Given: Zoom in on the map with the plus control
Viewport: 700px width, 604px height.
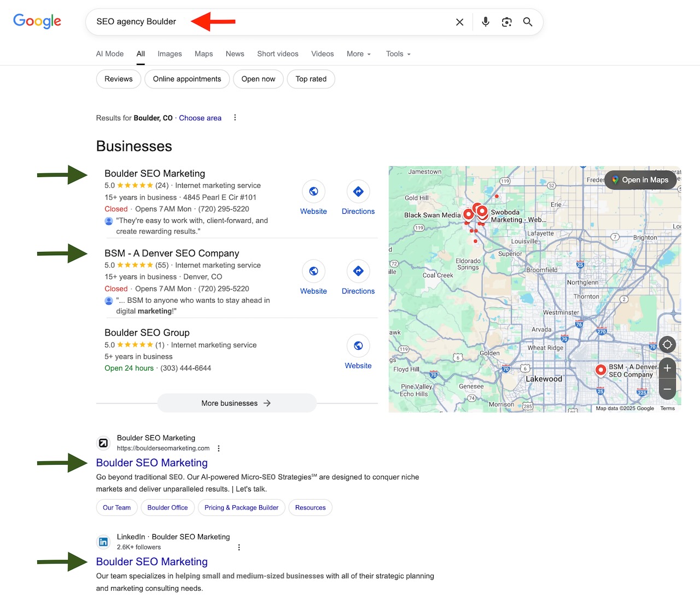Looking at the screenshot, I should (667, 368).
